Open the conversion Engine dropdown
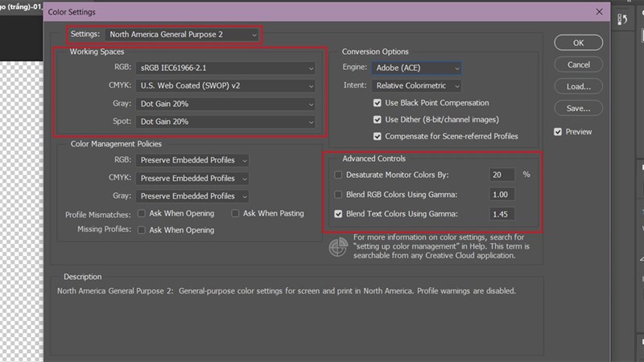 [417, 68]
